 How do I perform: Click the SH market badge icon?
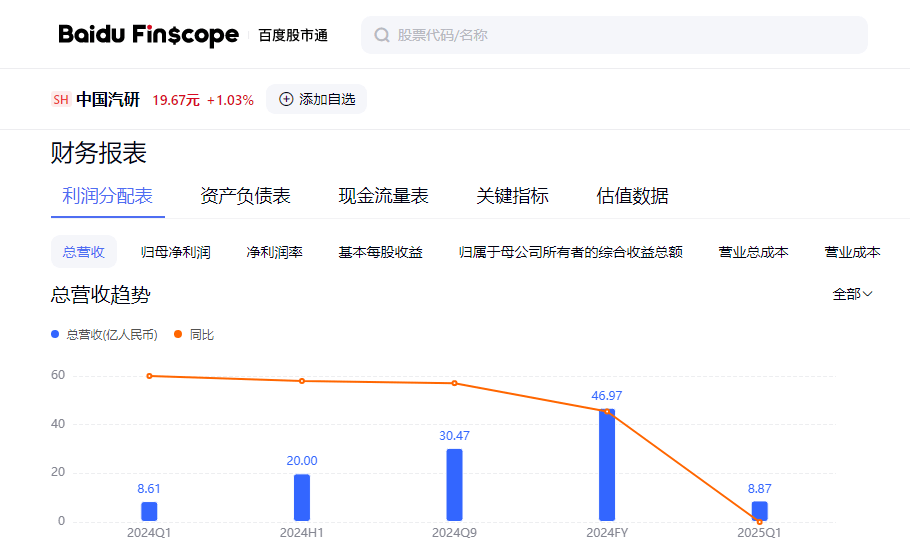[61, 99]
